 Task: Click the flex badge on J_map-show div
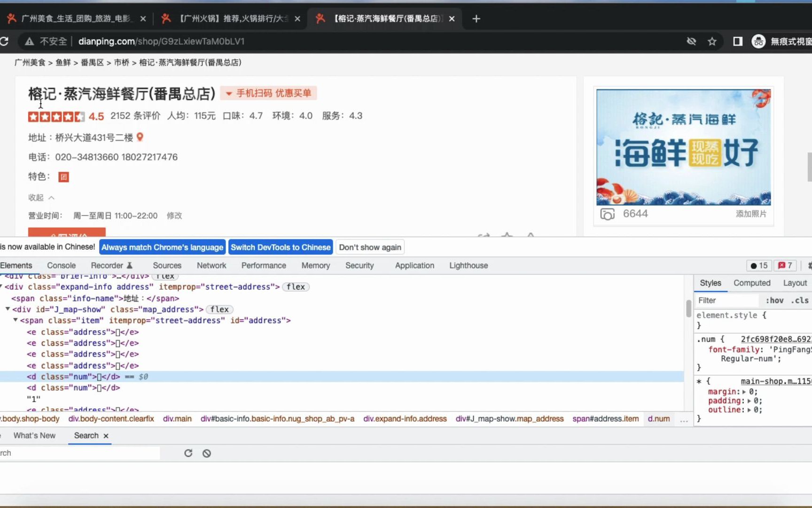point(219,310)
